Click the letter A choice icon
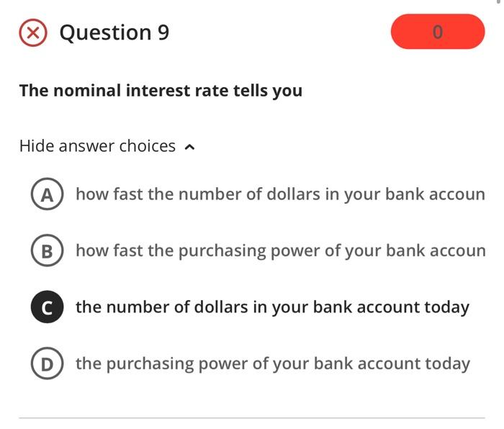 (x=45, y=194)
